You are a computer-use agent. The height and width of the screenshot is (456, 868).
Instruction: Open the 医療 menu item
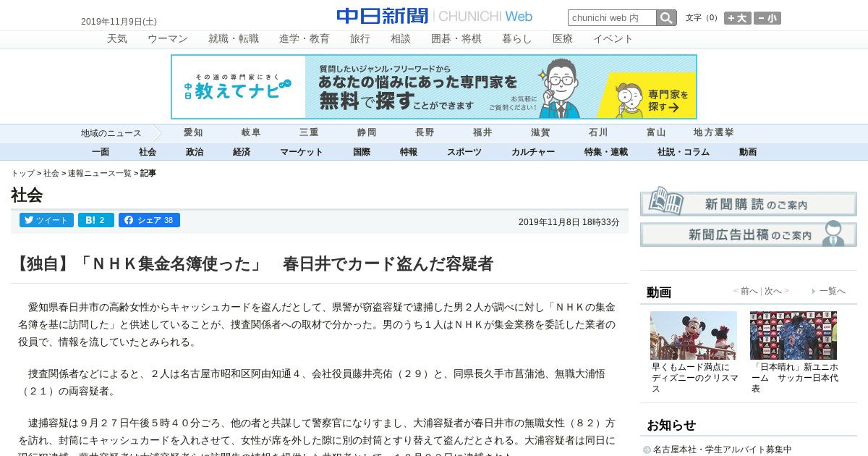563,39
